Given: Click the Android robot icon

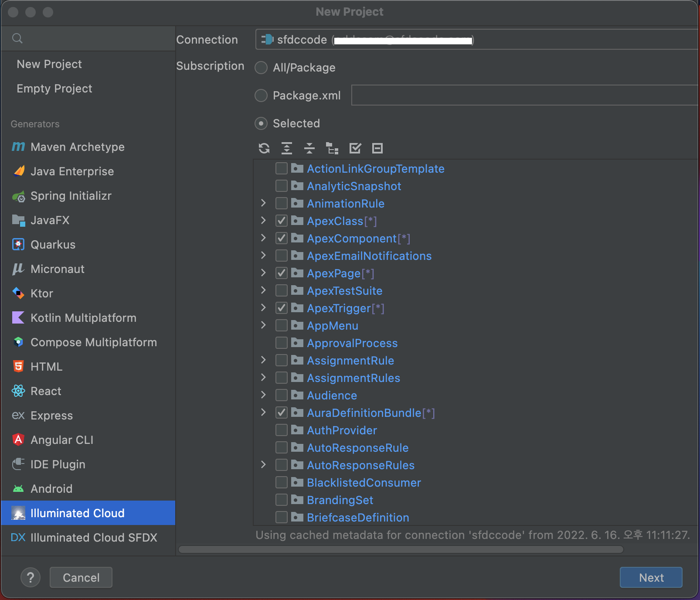Looking at the screenshot, I should [18, 489].
